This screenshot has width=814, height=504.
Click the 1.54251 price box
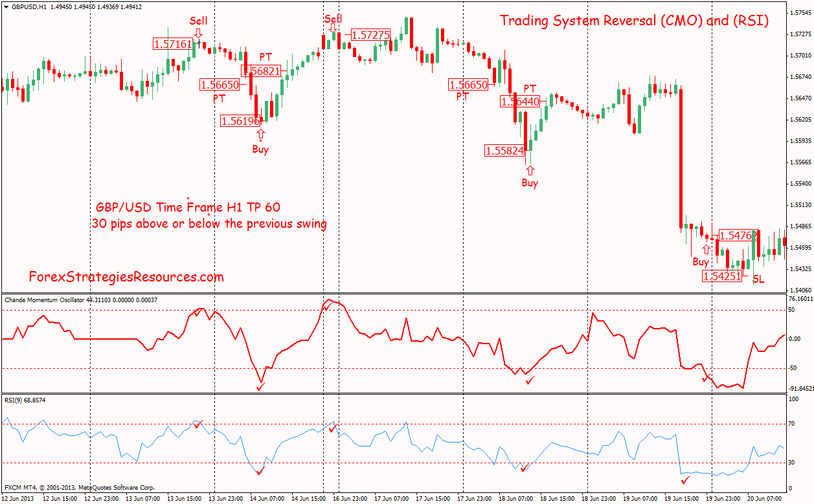tap(721, 276)
